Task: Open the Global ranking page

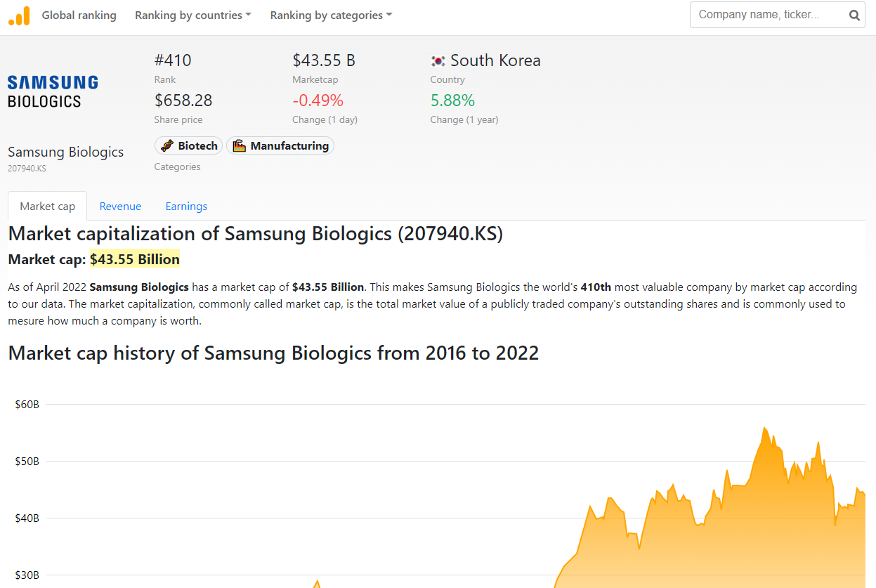Action: 79,15
